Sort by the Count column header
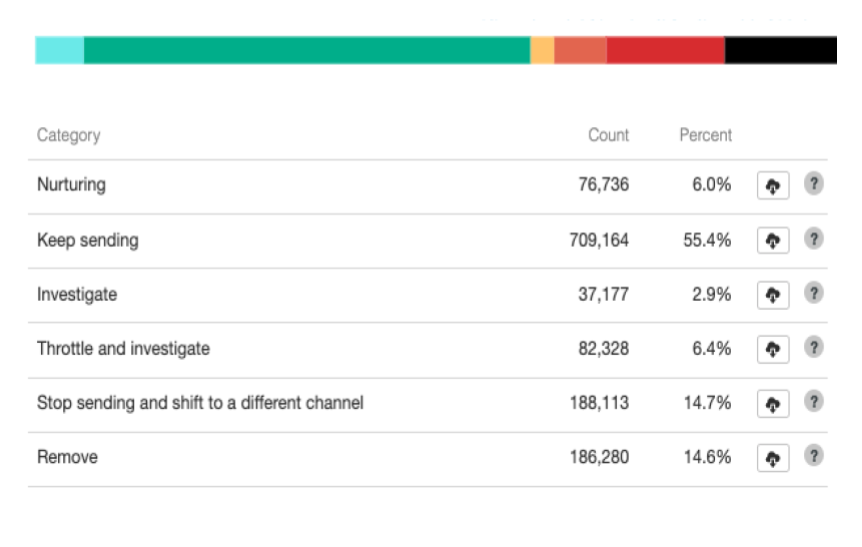 pyautogui.click(x=608, y=135)
